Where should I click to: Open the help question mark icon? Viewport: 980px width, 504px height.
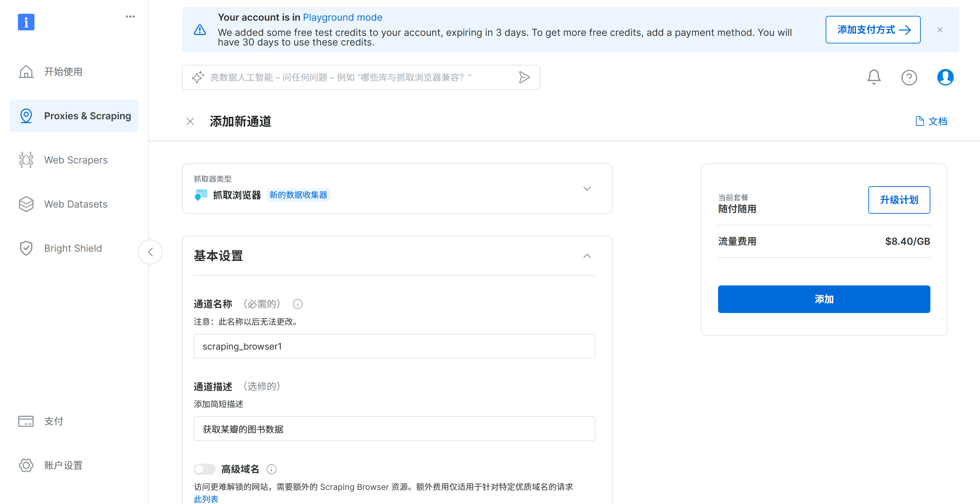coord(909,78)
